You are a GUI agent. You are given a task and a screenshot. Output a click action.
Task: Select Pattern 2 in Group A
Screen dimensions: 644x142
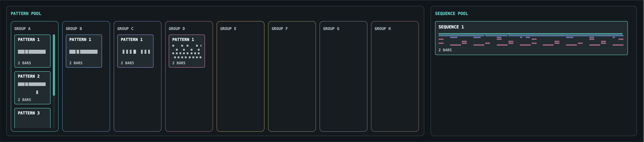pos(32,88)
